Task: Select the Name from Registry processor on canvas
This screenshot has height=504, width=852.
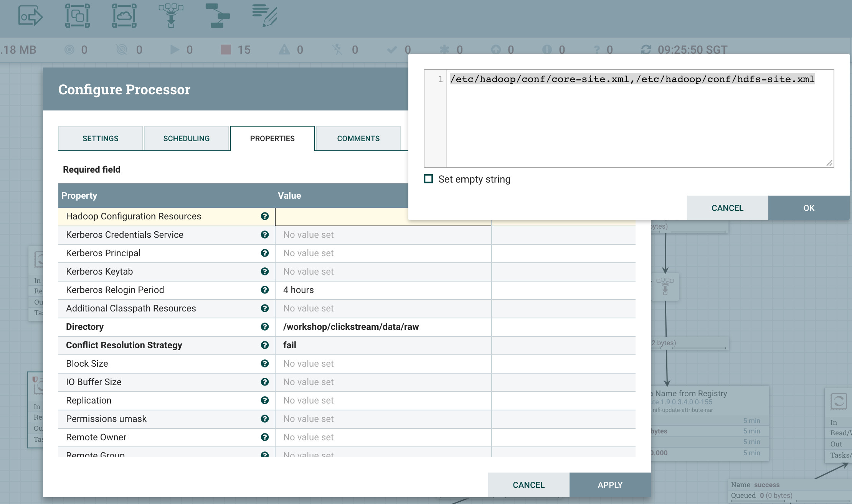Action: pyautogui.click(x=710, y=423)
